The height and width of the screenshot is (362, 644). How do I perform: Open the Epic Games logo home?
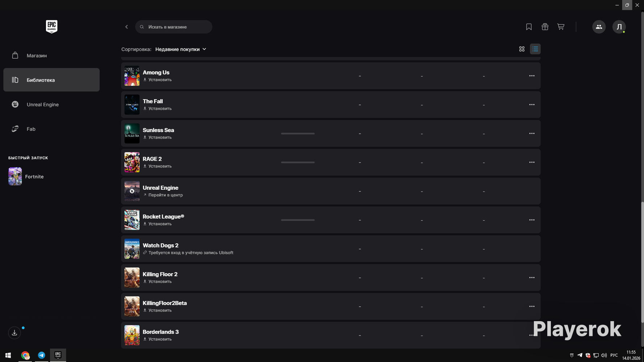pyautogui.click(x=51, y=26)
